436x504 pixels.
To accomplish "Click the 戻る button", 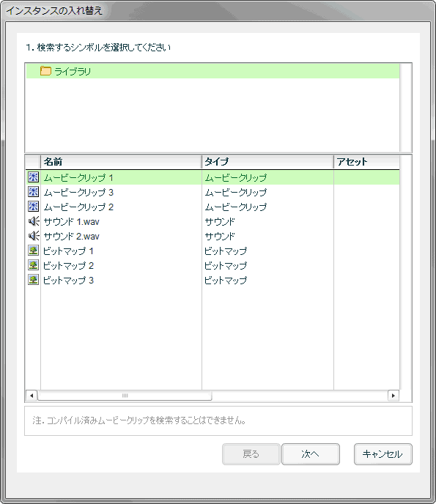I will (251, 454).
